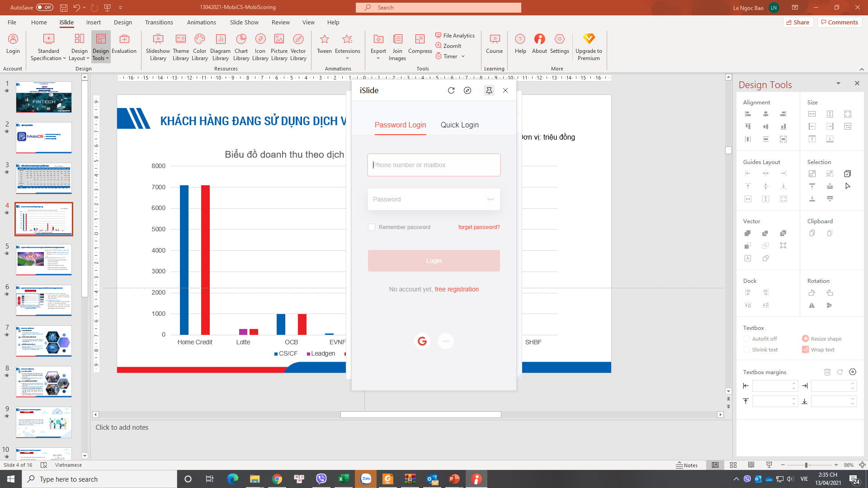This screenshot has height=488, width=868.
Task: Select slide 5 thumbnail
Action: pos(44,260)
